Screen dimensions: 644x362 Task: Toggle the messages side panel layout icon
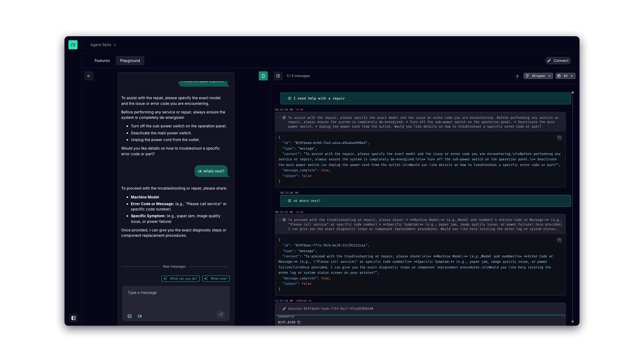pyautogui.click(x=278, y=76)
